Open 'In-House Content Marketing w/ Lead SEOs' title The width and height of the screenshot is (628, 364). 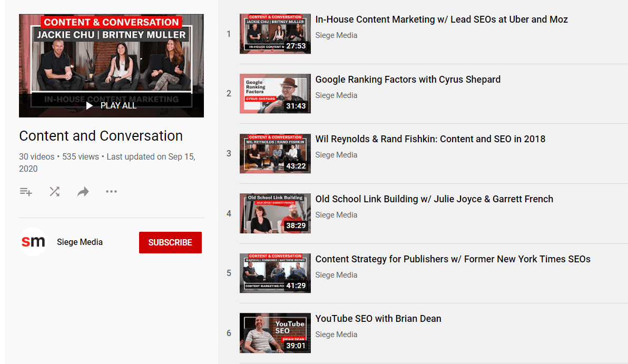click(441, 19)
